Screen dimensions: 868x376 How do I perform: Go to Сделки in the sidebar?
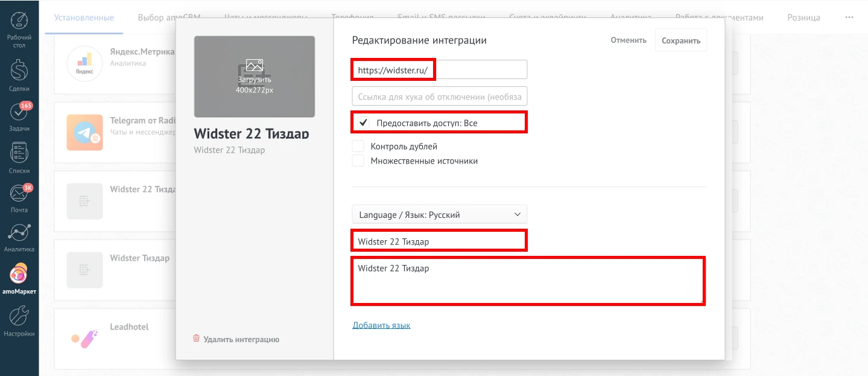tap(19, 71)
